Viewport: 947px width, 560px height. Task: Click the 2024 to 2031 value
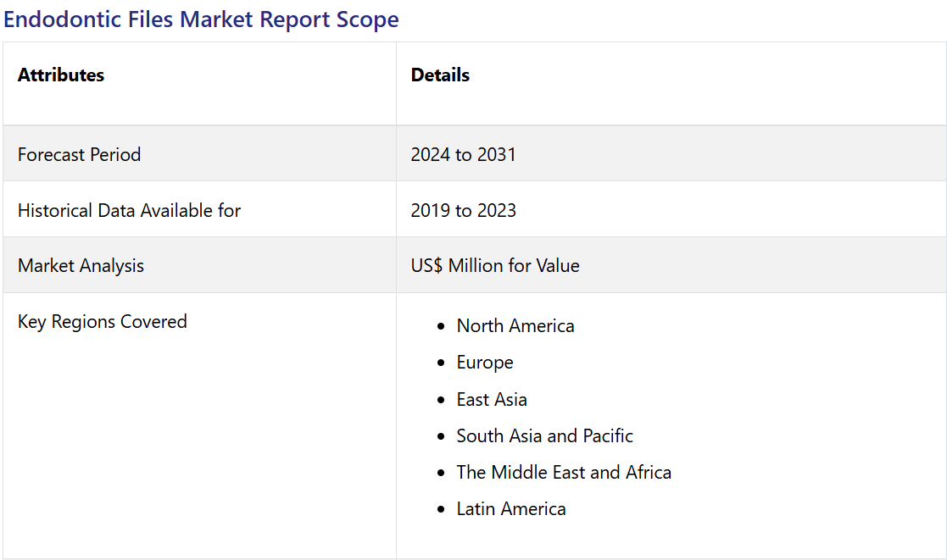point(463,154)
